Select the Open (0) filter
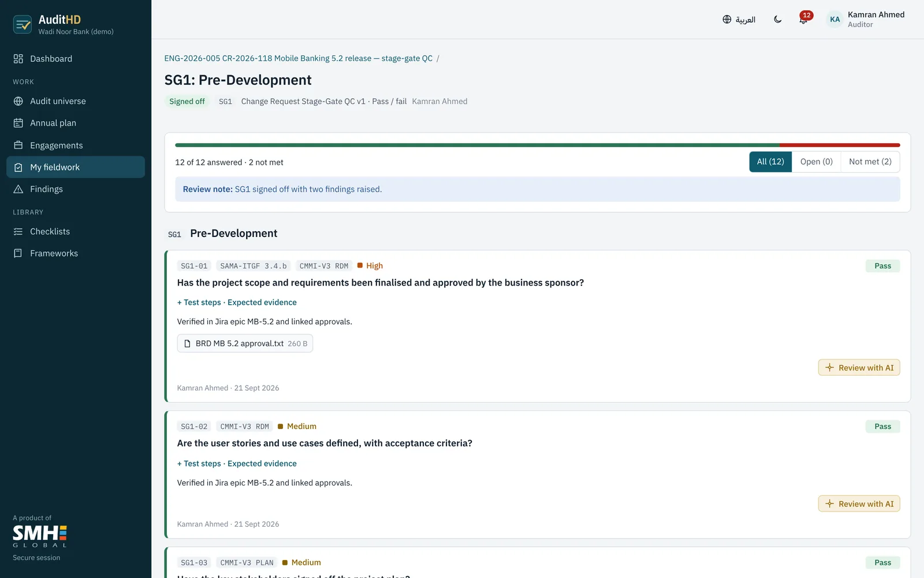The image size is (924, 578). click(816, 162)
